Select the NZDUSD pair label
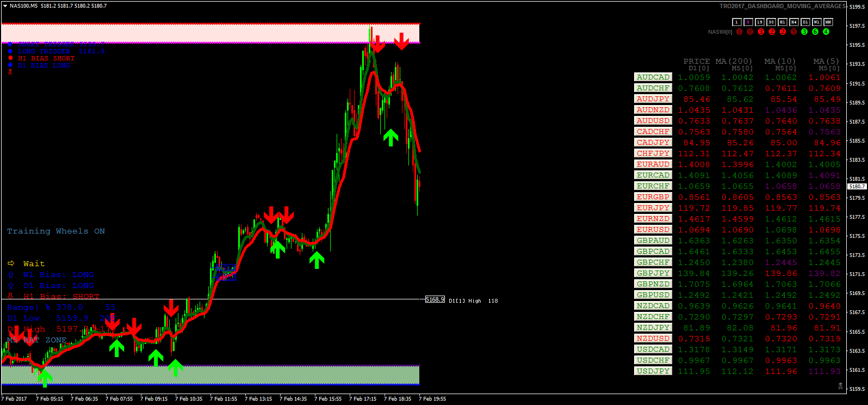The height and width of the screenshot is (405, 868). pyautogui.click(x=653, y=338)
